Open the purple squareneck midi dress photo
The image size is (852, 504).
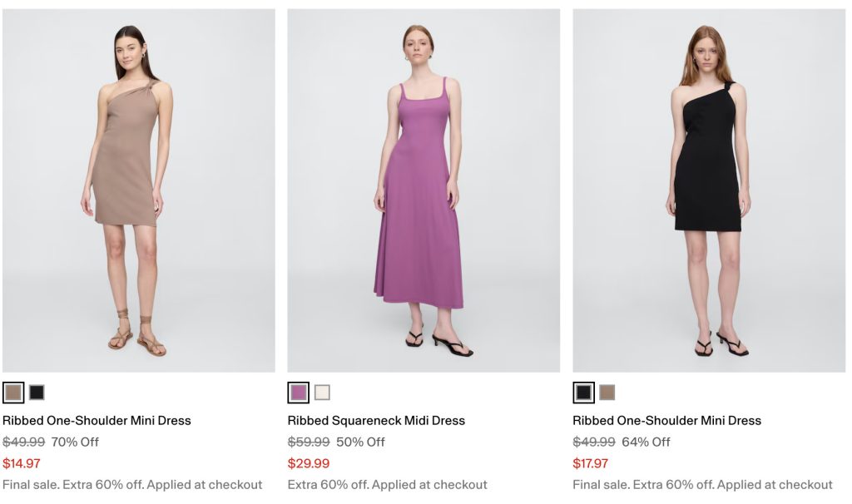(424, 190)
